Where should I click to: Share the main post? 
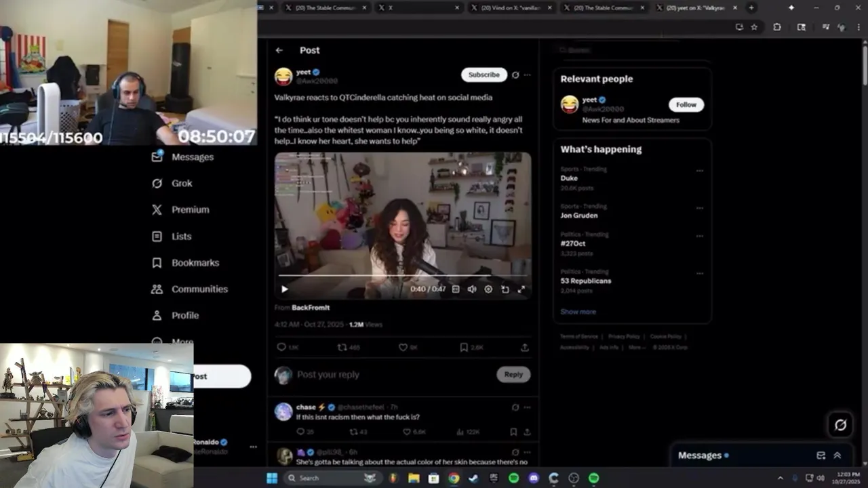point(525,347)
